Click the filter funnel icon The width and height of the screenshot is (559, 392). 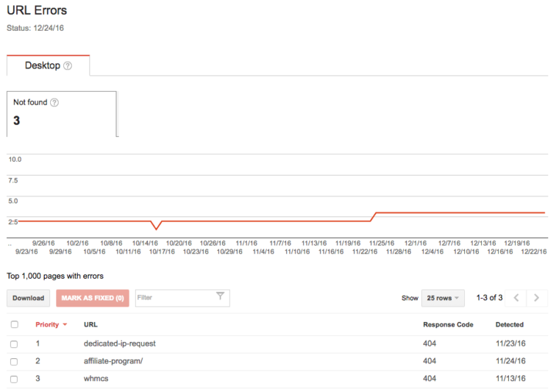tap(220, 296)
